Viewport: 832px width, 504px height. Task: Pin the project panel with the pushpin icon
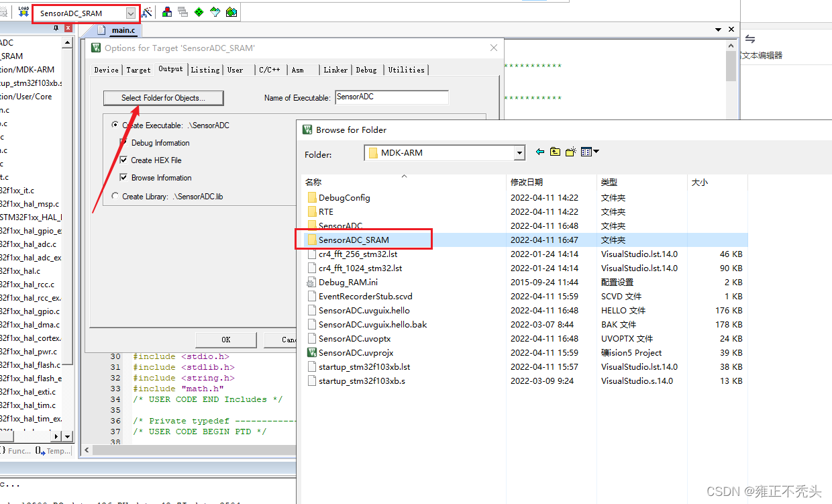coord(56,28)
